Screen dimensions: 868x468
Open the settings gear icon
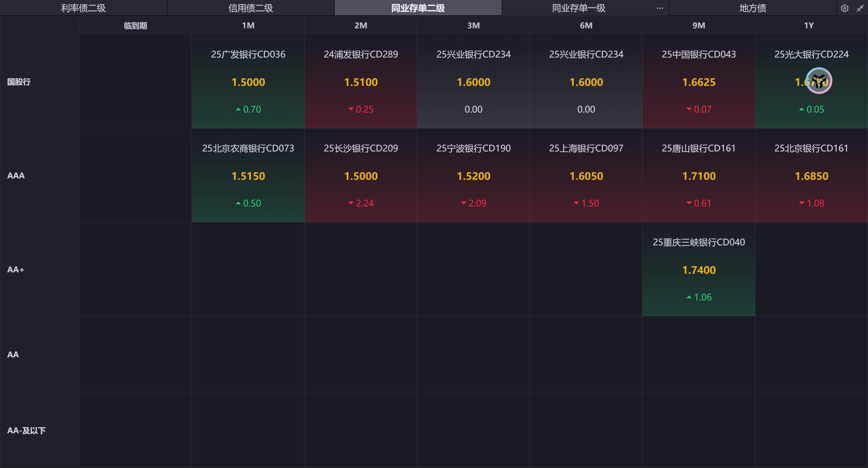(844, 8)
